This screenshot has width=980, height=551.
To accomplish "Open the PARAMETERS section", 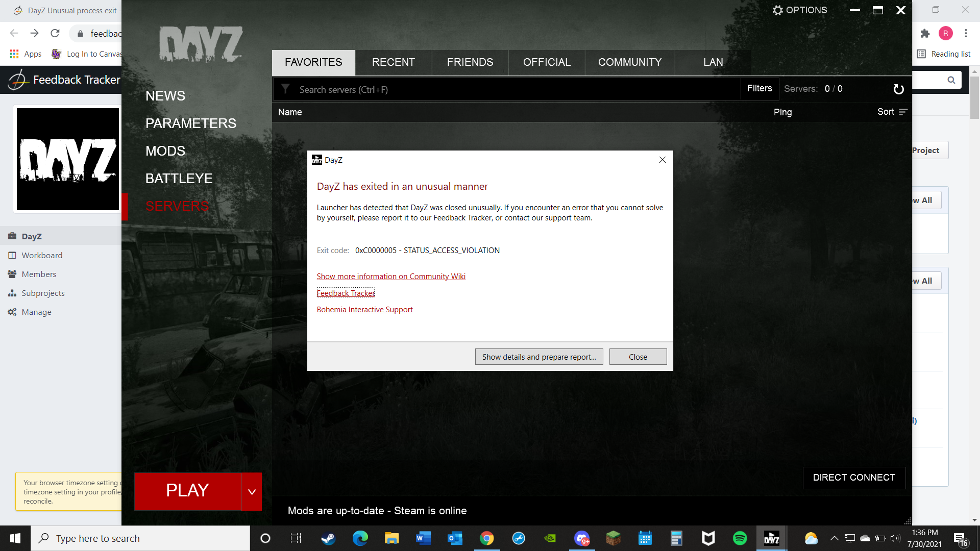I will pyautogui.click(x=191, y=123).
